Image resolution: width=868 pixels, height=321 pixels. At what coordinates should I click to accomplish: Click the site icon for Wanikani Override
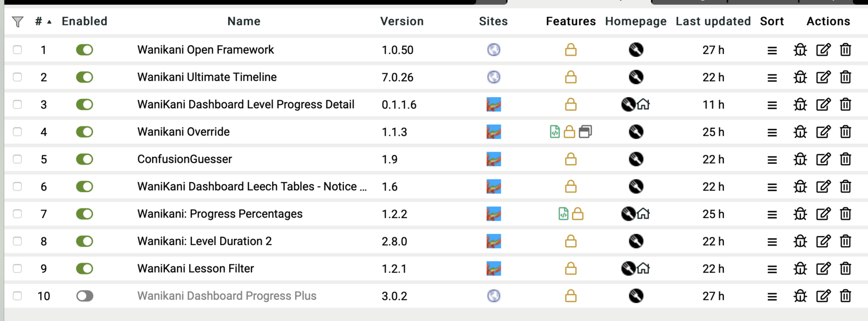coord(493,132)
